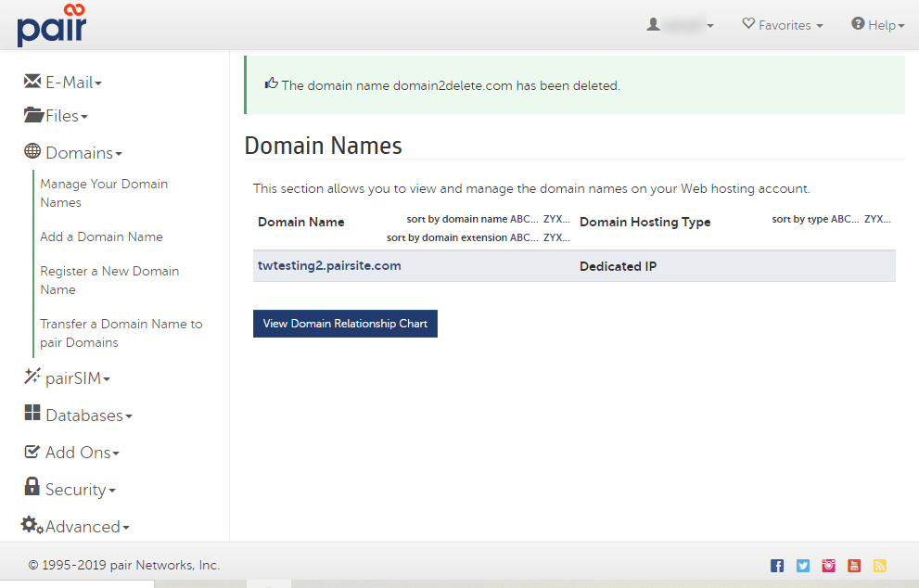This screenshot has width=919, height=588.
Task: Open the Favorites dropdown
Action: 783,25
